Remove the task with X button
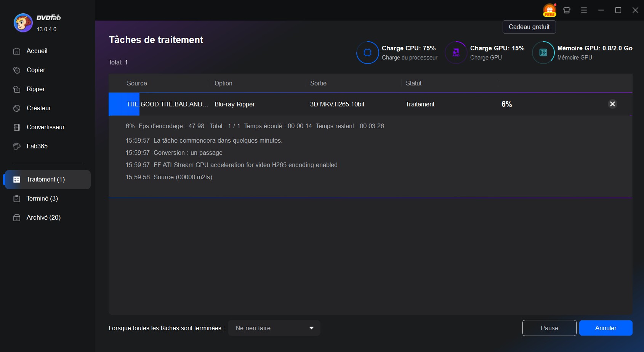The image size is (644, 352). [612, 104]
